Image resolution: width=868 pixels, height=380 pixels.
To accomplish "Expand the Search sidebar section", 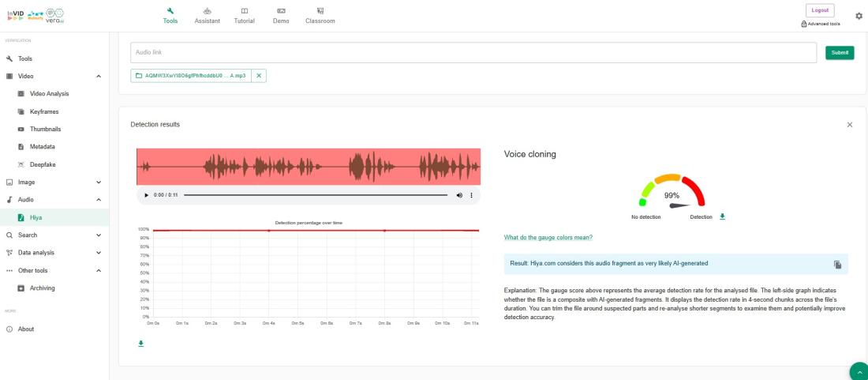I will [x=98, y=235].
